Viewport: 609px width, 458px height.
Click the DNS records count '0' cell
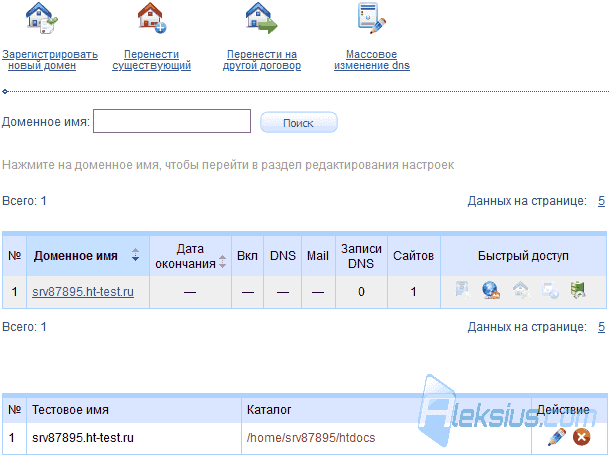click(x=361, y=292)
